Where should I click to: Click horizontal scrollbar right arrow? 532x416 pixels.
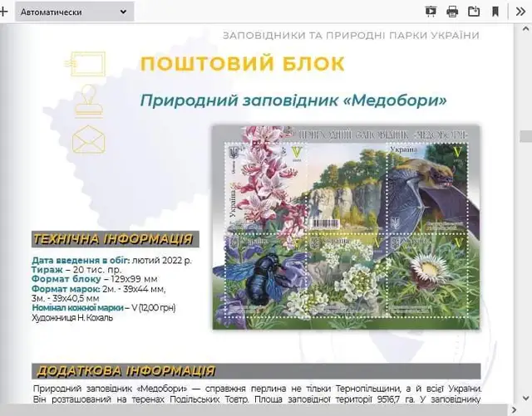coord(514,410)
